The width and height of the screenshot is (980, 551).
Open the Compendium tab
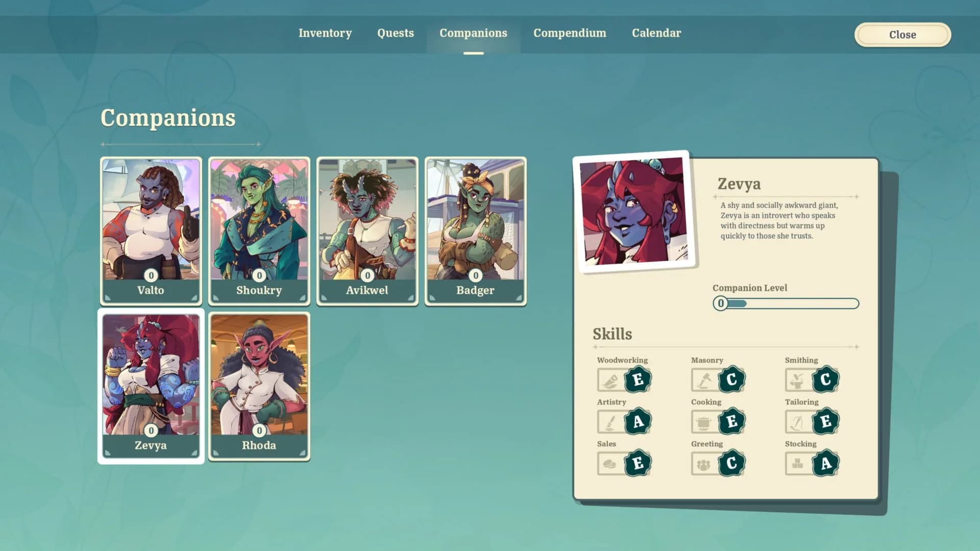[x=569, y=33]
